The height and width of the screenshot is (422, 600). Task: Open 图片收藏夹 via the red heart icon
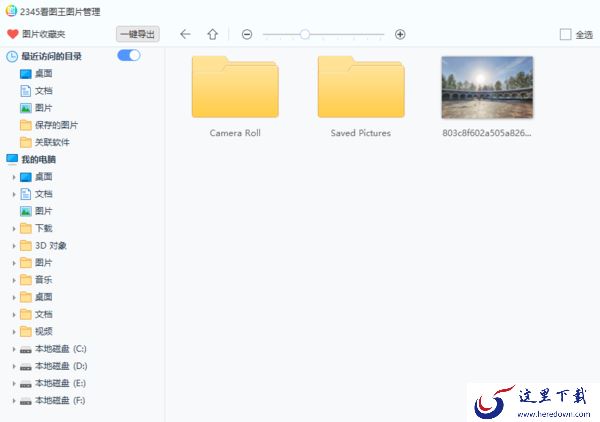coord(13,34)
